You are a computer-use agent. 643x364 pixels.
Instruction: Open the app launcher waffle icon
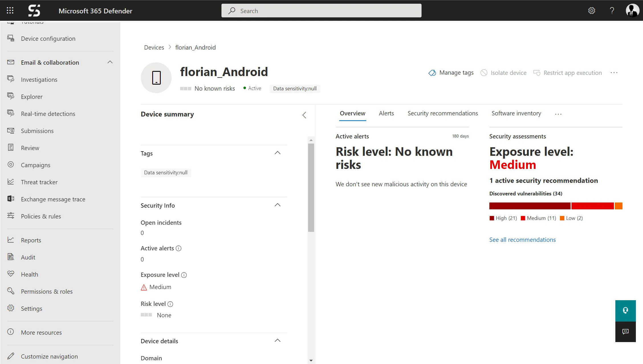(10, 11)
